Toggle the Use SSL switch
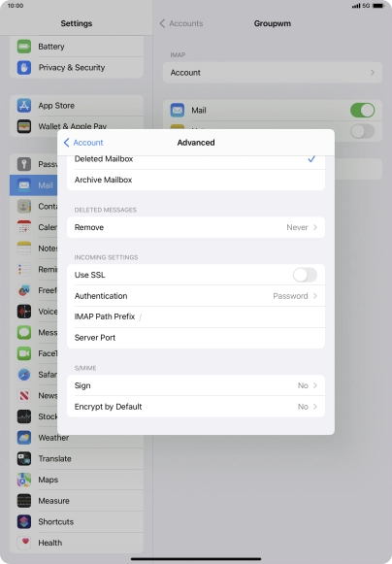Viewport: 392px width, 564px height. [x=305, y=275]
